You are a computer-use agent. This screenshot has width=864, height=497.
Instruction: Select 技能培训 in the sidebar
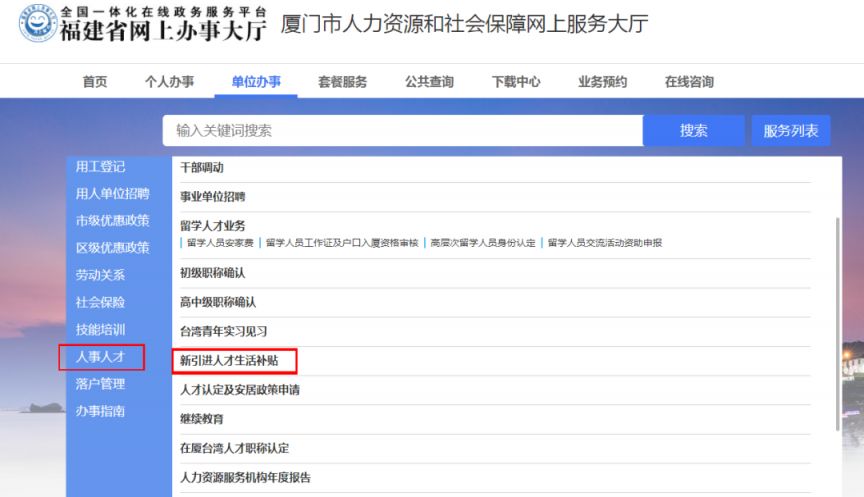pos(100,329)
